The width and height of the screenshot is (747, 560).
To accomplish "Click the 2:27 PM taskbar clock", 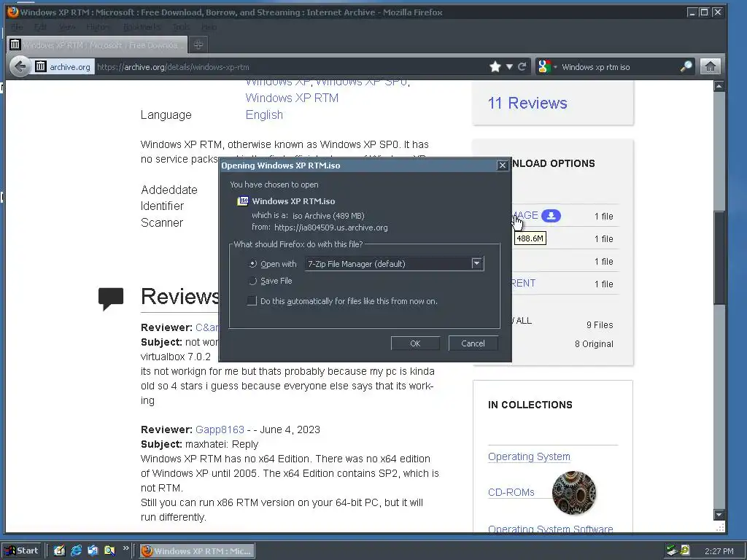I will click(x=719, y=551).
